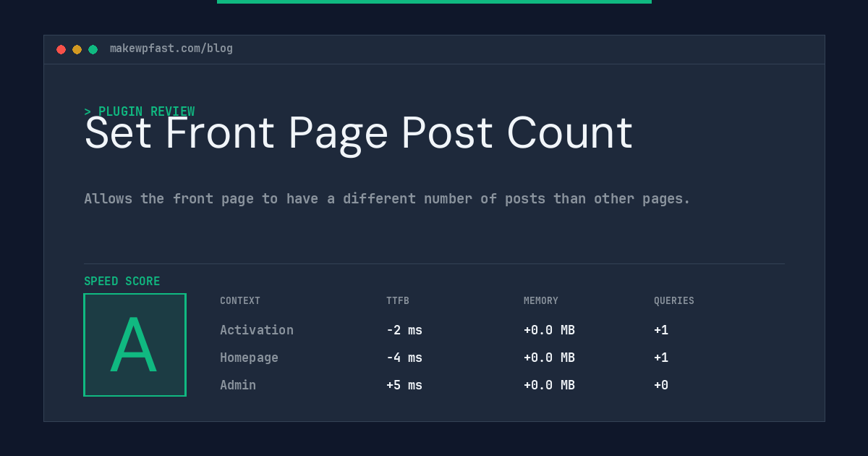Select the Admin row label

pyautogui.click(x=238, y=385)
